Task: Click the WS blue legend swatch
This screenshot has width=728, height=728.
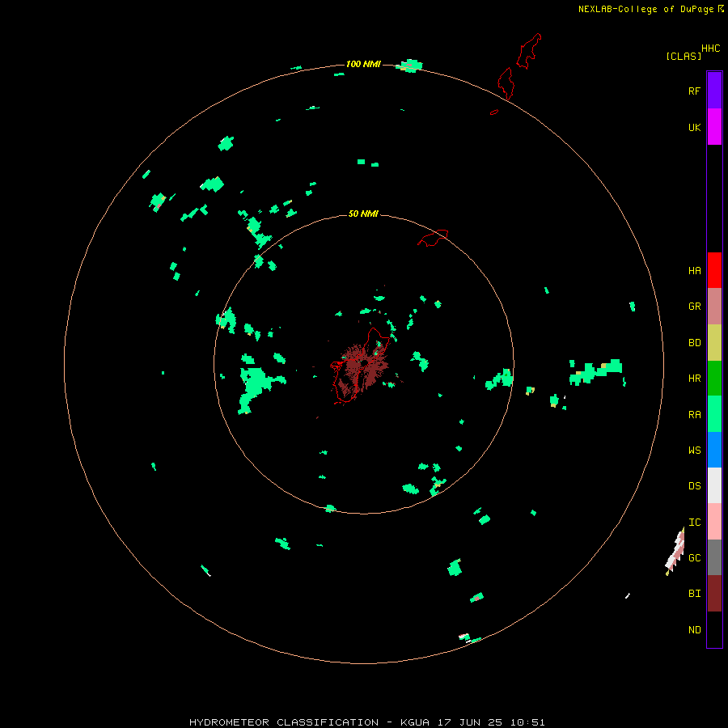Action: tap(714, 450)
